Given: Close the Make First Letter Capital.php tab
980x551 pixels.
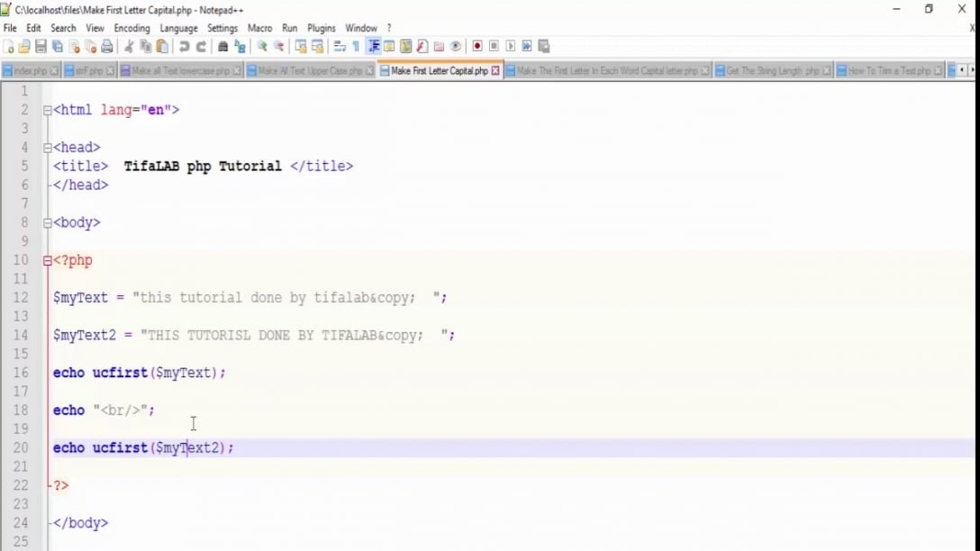Looking at the screenshot, I should tap(495, 70).
